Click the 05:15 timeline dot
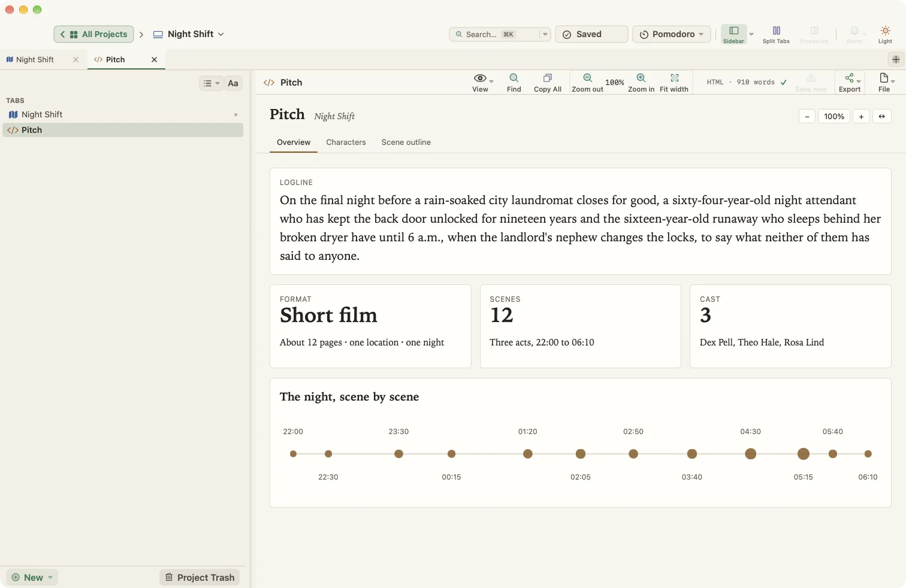The width and height of the screenshot is (906, 588). [803, 454]
